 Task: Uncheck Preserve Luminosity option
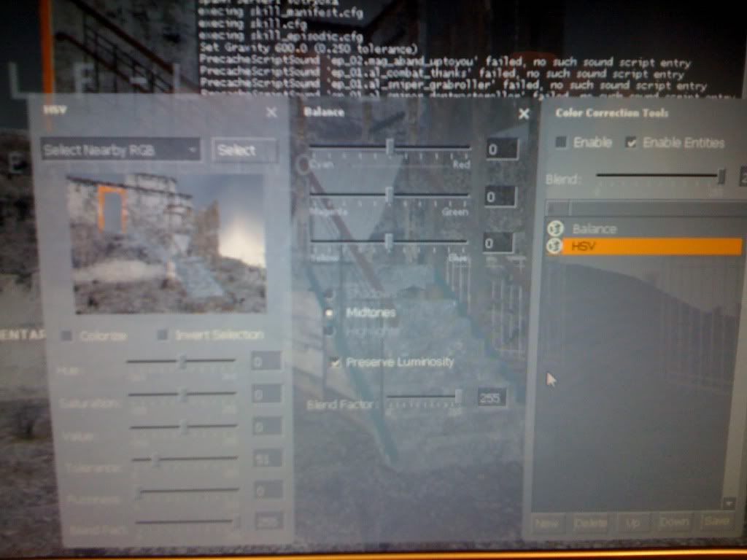tap(336, 362)
